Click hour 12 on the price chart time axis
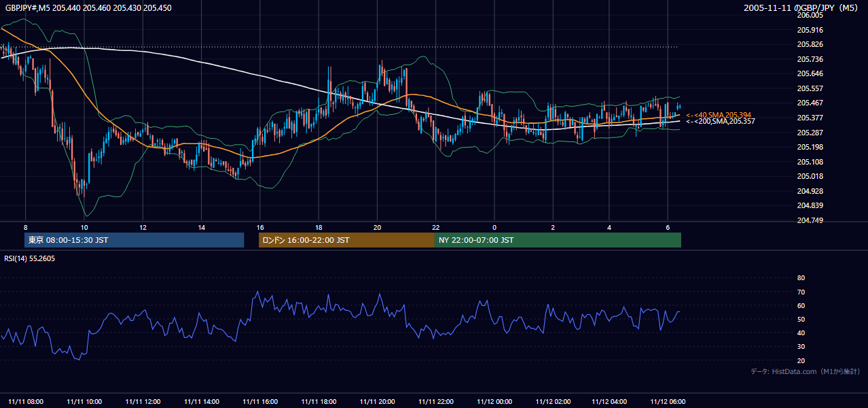 click(x=143, y=227)
